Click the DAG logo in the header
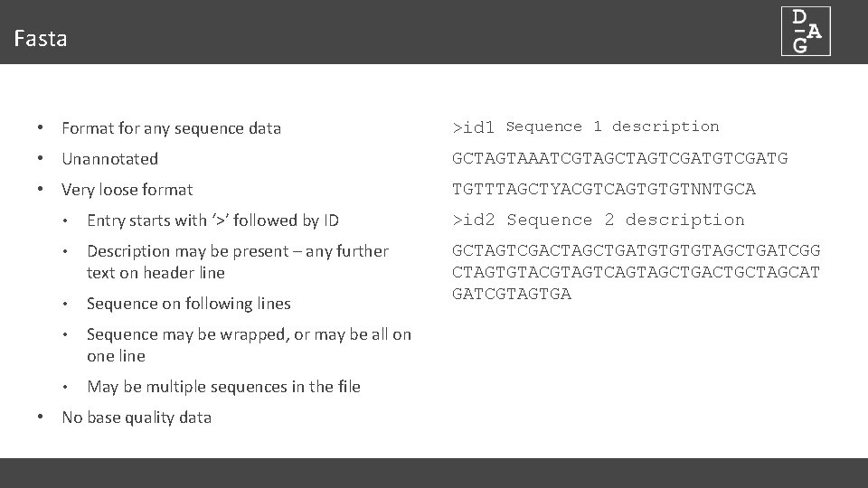Viewport: 868px width, 488px height. click(805, 32)
